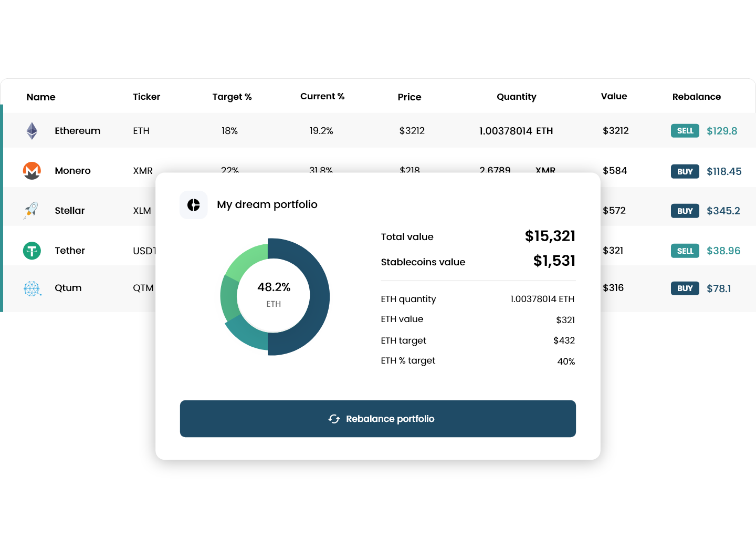Screen dimensions: 756x538
Task: Click the BUY button for Monero
Action: click(685, 171)
